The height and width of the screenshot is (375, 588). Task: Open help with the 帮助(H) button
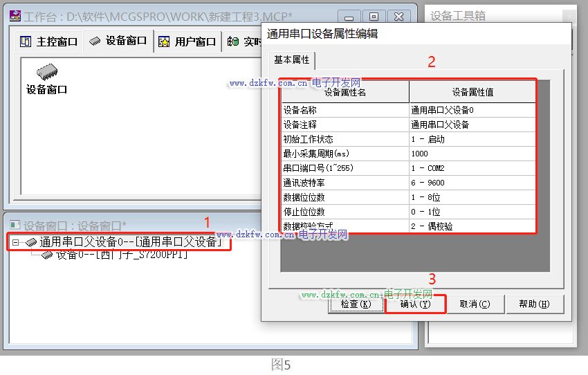coord(535,304)
